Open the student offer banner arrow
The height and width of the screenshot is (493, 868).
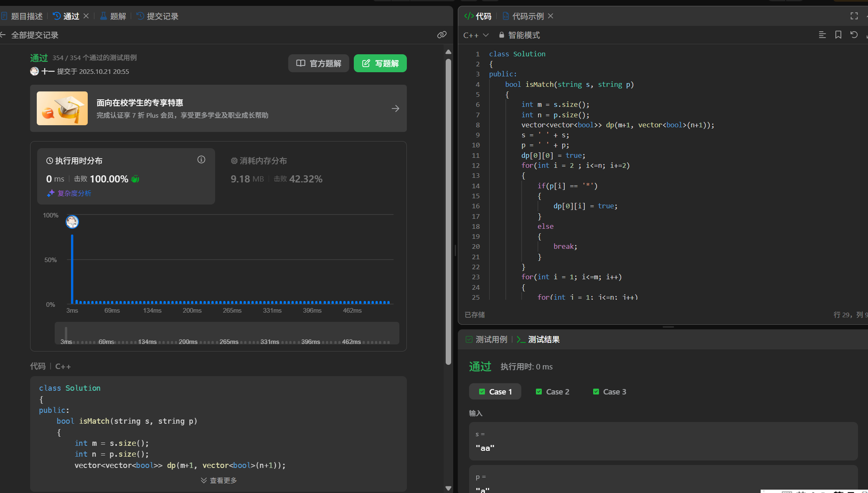pyautogui.click(x=395, y=109)
